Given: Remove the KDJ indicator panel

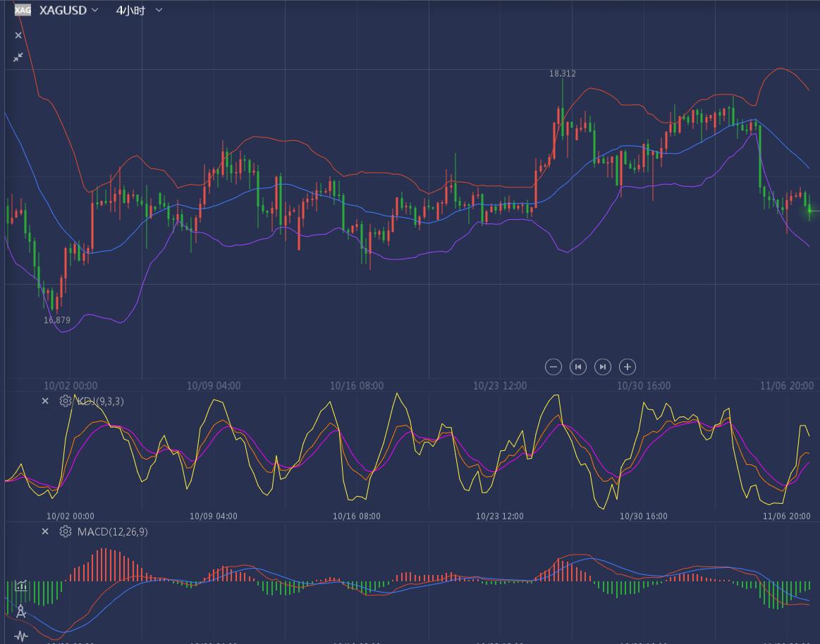Looking at the screenshot, I should [45, 401].
